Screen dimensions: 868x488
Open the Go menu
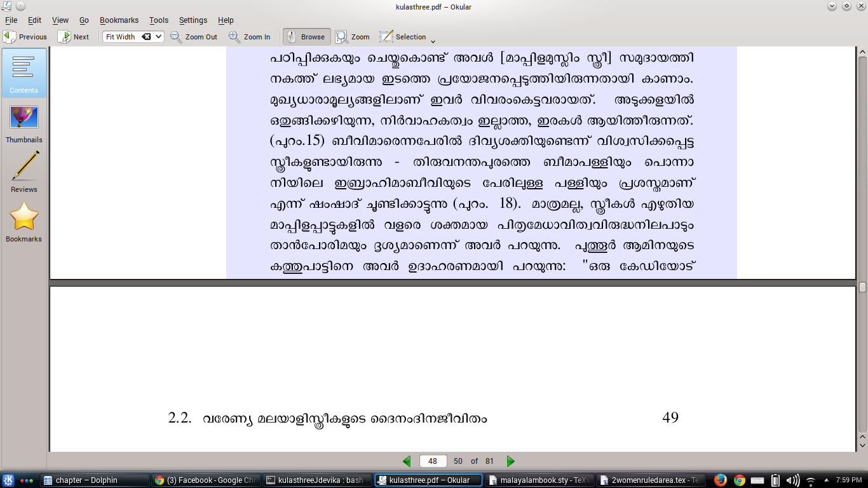(x=84, y=20)
